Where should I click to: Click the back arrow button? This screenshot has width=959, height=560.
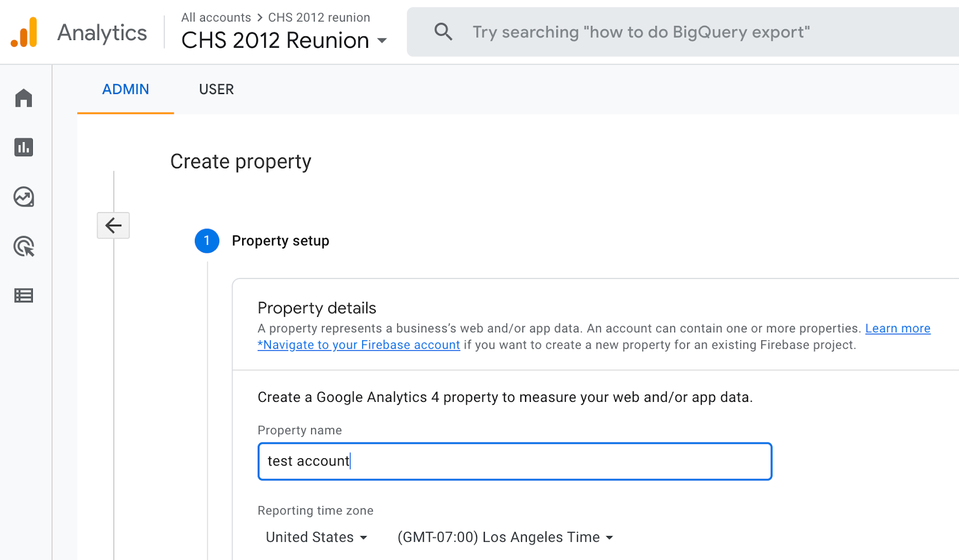point(113,225)
